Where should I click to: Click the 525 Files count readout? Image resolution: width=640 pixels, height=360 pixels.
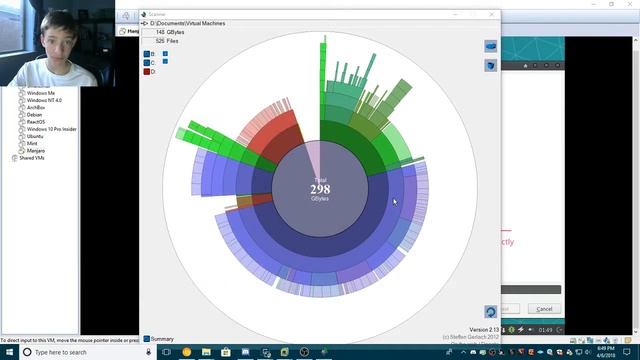pyautogui.click(x=167, y=41)
